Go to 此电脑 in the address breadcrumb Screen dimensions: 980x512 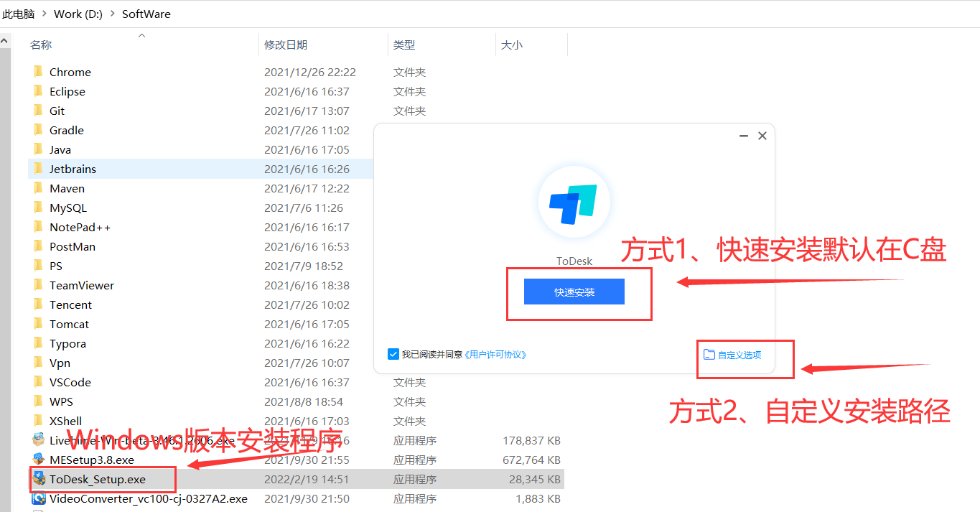[x=19, y=14]
